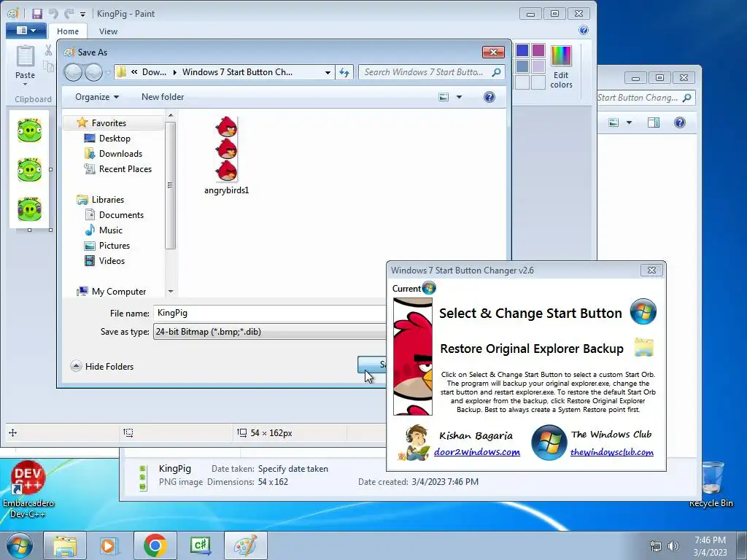The image size is (747, 560).
Task: Click the navigation pane scroll down arrow
Action: point(171,292)
